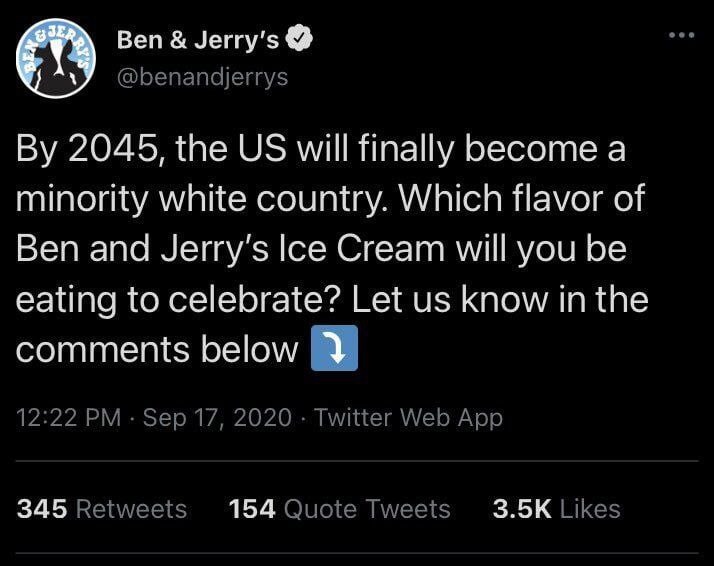Click the 12:22 PM timestamp

point(68,418)
